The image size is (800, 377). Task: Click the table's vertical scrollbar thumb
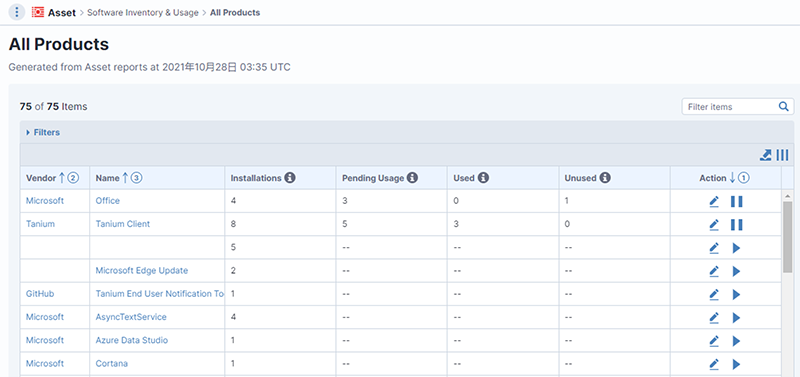click(788, 237)
